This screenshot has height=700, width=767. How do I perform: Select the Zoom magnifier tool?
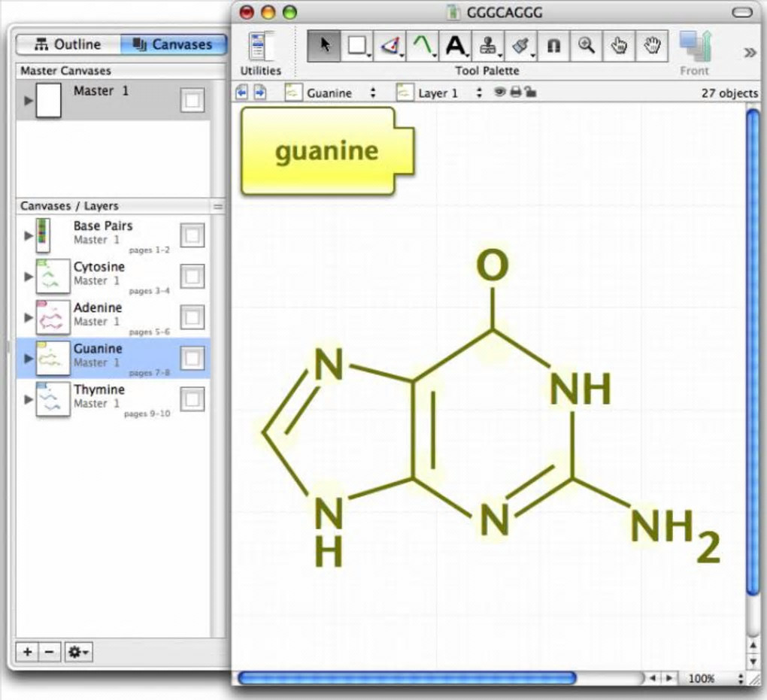pyautogui.click(x=587, y=46)
